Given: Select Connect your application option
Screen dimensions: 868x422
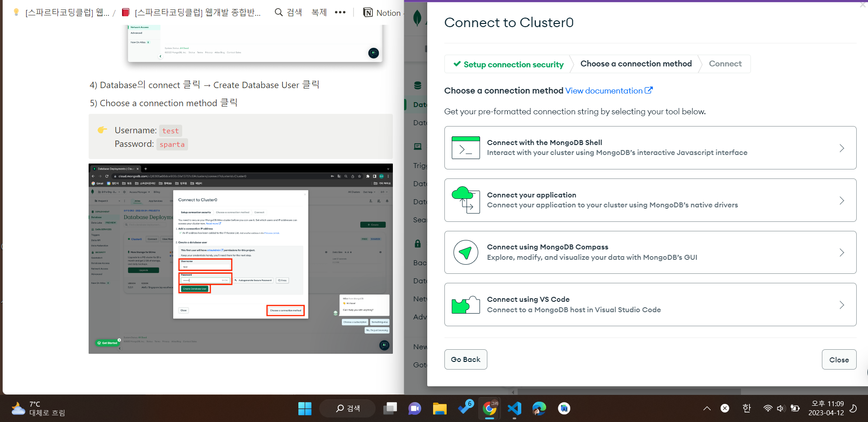Looking at the screenshot, I should (x=650, y=200).
